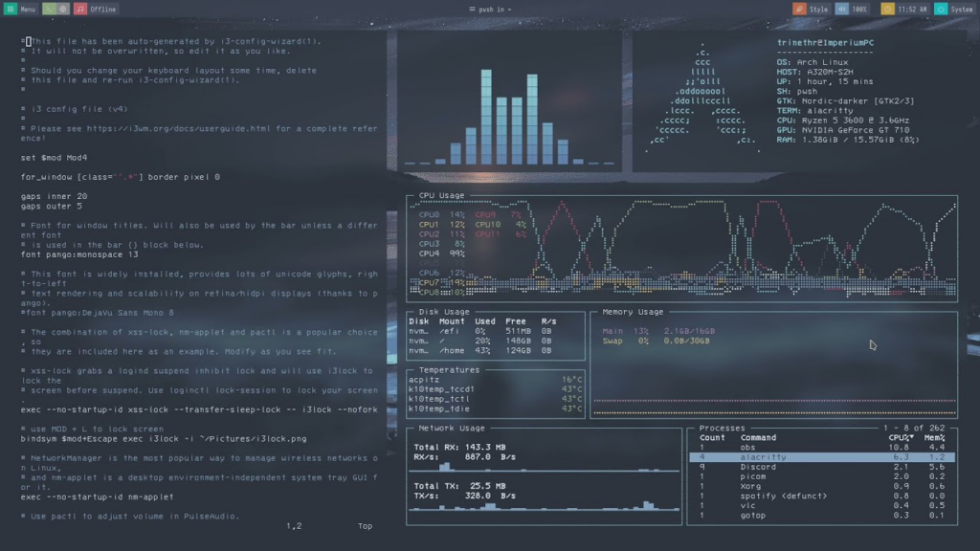
Task: Open the System power icon
Action: pos(941,9)
